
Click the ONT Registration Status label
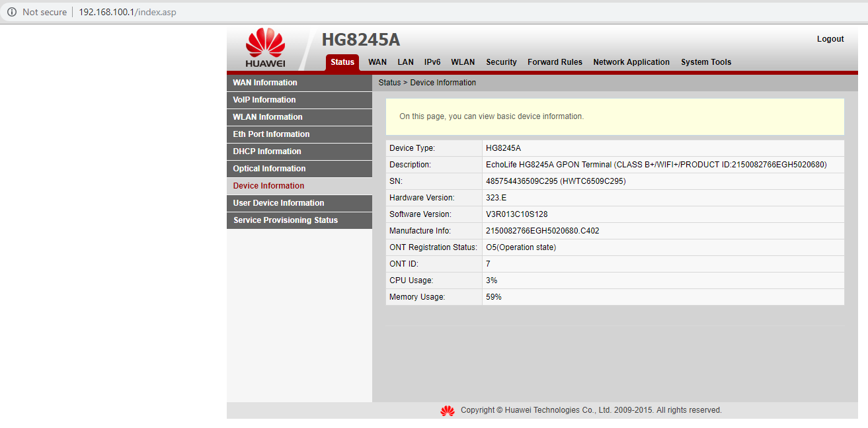[x=434, y=247]
